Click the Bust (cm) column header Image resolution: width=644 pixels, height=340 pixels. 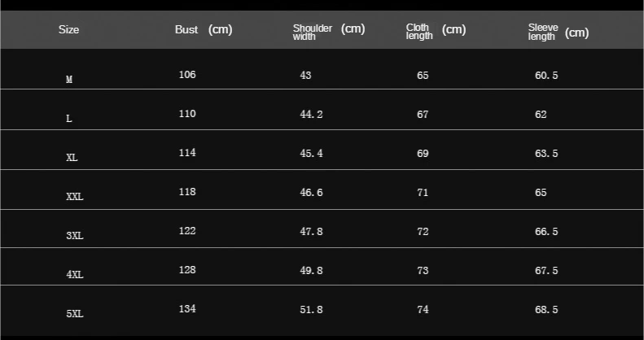203,30
